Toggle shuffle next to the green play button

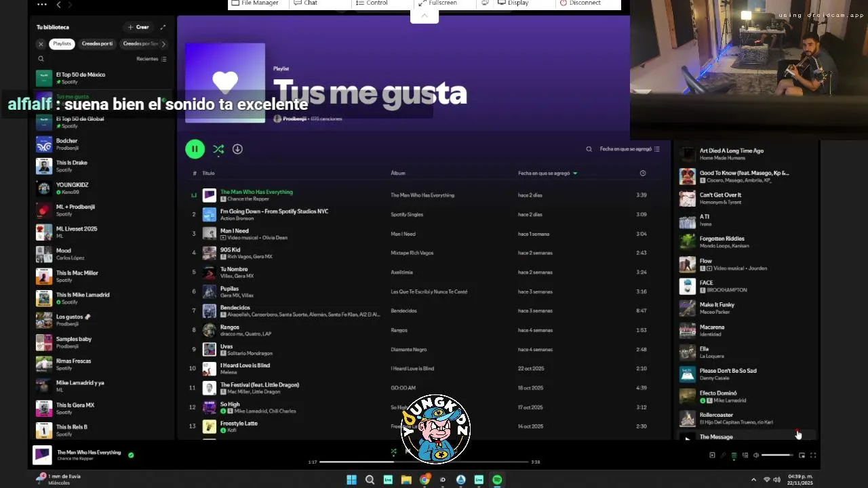pyautogui.click(x=218, y=149)
